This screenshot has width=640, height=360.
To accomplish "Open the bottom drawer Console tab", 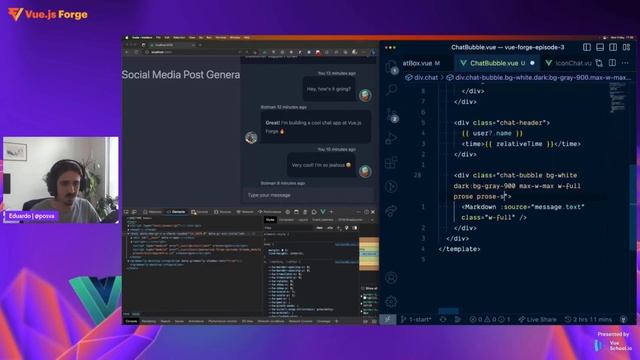I will pos(131,321).
